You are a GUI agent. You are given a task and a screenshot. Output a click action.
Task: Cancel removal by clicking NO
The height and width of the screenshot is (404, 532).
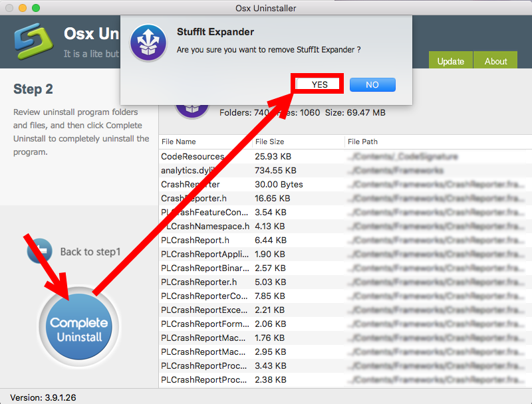(x=372, y=84)
